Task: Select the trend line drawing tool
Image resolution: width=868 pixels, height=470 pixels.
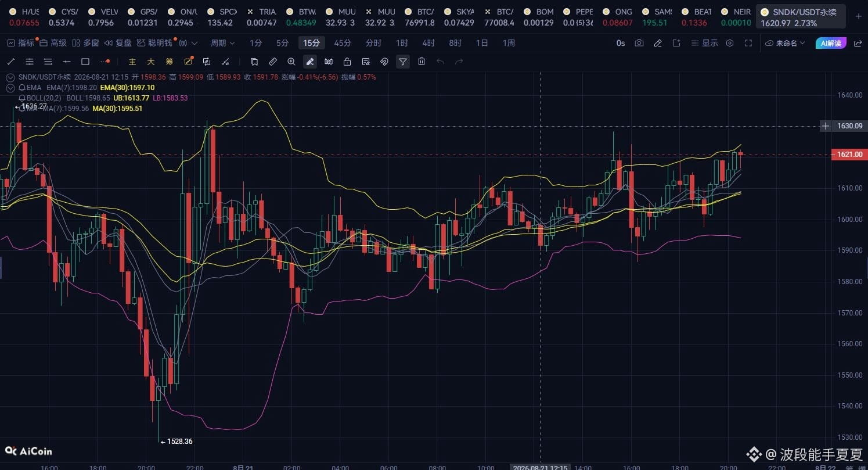Action: [x=10, y=62]
